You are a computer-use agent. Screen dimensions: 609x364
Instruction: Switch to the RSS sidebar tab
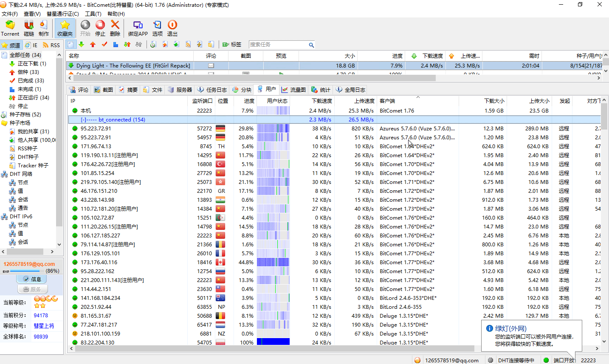click(51, 45)
